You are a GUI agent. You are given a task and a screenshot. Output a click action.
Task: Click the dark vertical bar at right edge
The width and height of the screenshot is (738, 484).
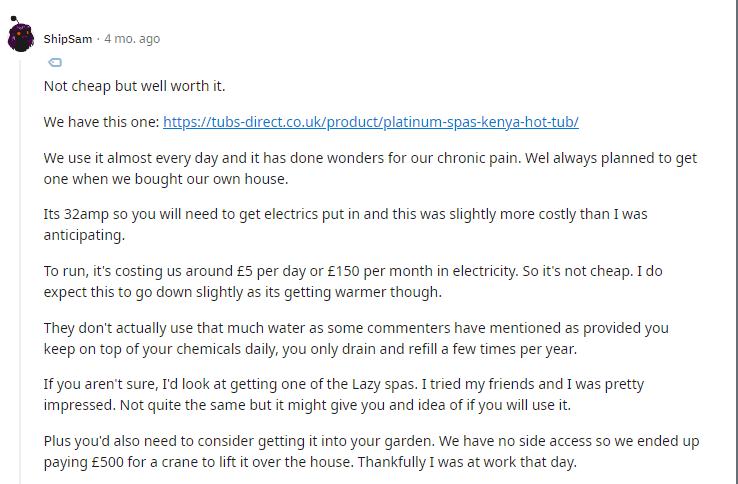[736, 242]
